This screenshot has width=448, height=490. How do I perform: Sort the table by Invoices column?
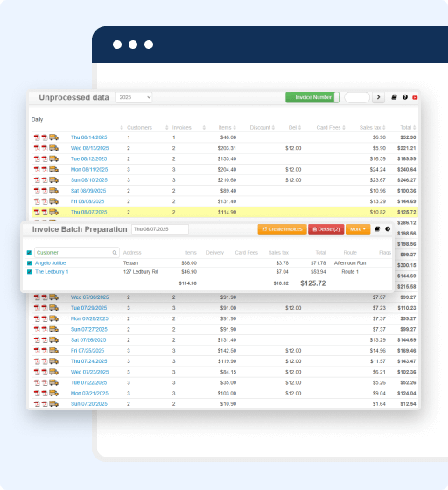tap(181, 127)
